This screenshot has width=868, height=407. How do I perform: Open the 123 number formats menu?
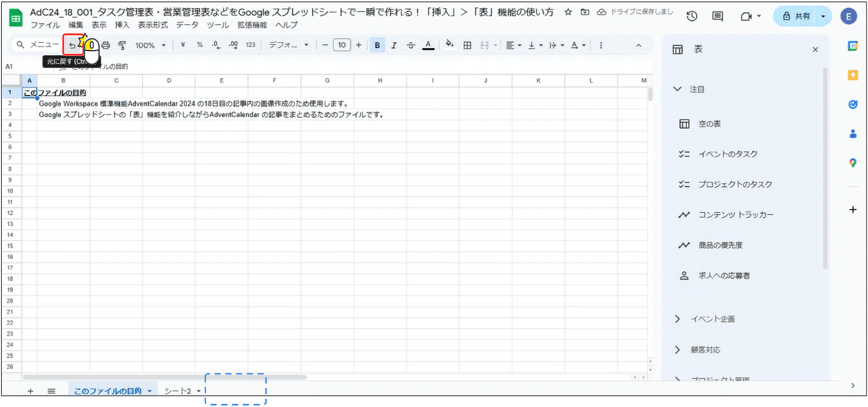250,45
